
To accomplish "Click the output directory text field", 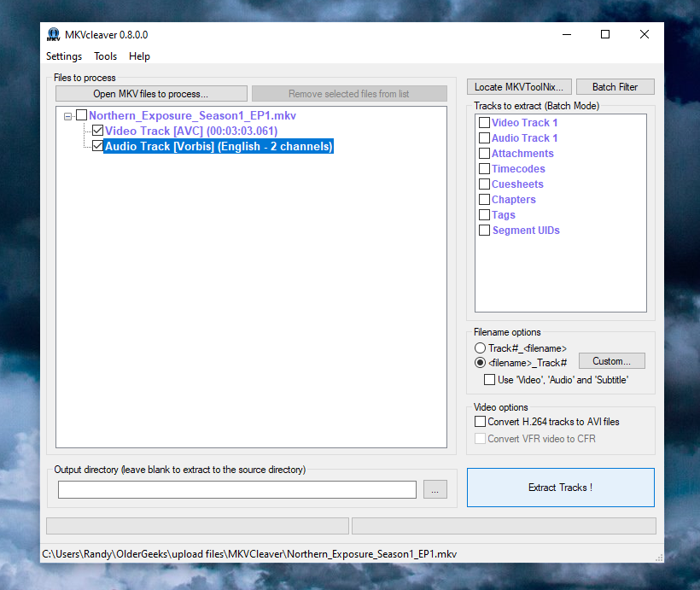I will click(x=237, y=489).
